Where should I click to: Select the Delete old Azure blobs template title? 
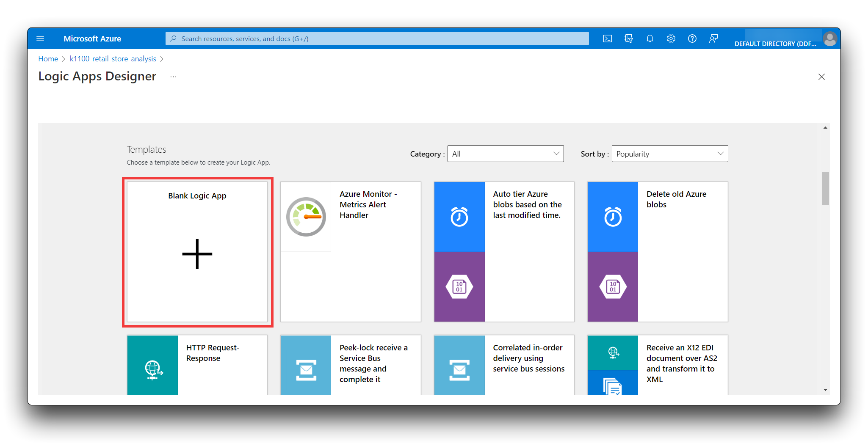point(676,199)
